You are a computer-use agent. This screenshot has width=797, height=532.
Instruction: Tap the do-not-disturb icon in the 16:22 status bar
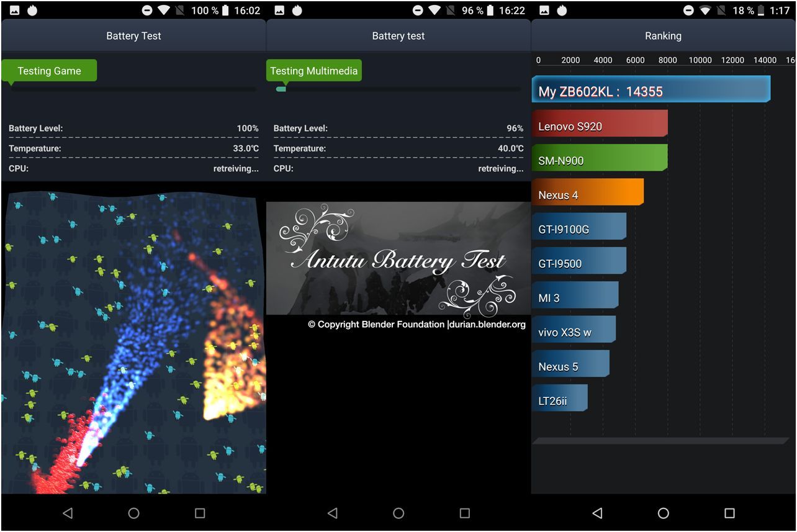(x=418, y=11)
